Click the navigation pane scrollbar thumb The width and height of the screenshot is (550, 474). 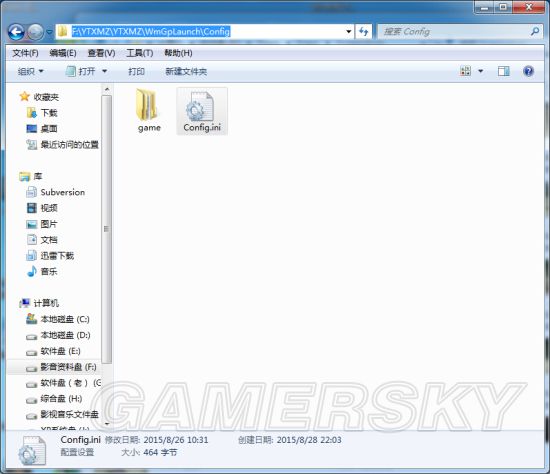pyautogui.click(x=107, y=229)
